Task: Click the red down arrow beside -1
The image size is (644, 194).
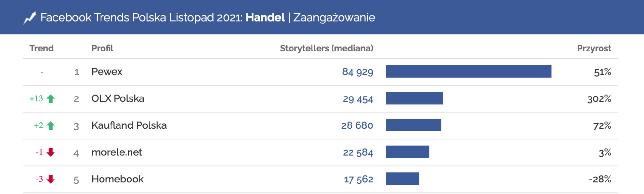Action: pos(51,152)
